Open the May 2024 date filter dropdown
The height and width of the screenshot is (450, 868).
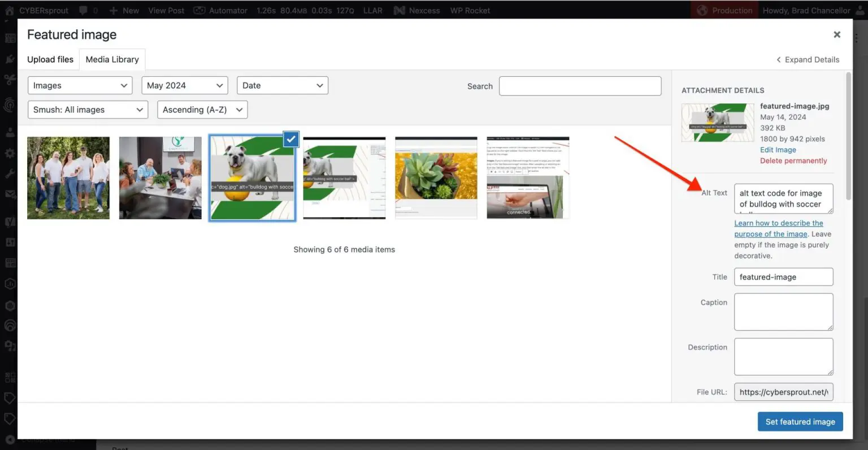184,85
